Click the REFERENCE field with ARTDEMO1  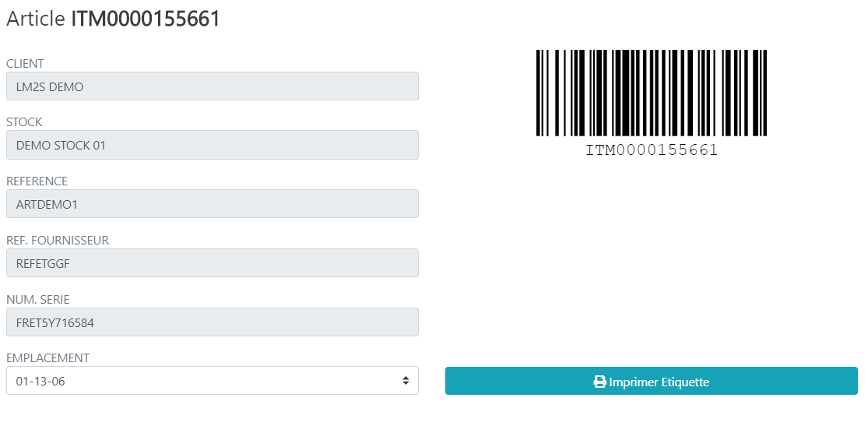point(212,204)
